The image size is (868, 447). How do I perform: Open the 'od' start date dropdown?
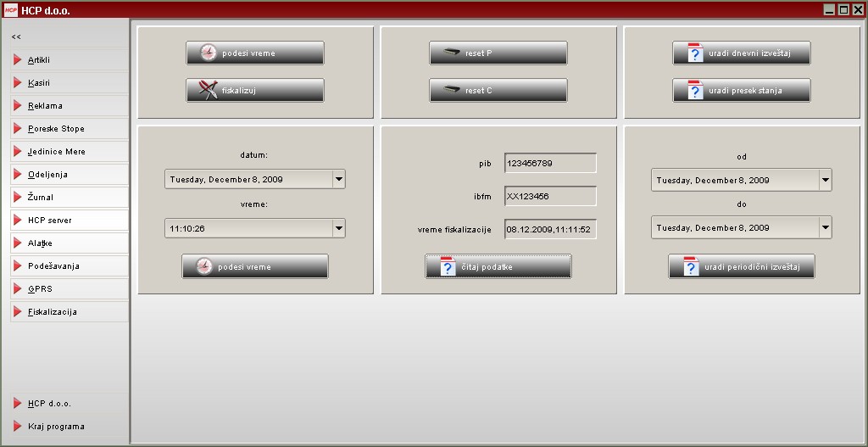point(825,180)
